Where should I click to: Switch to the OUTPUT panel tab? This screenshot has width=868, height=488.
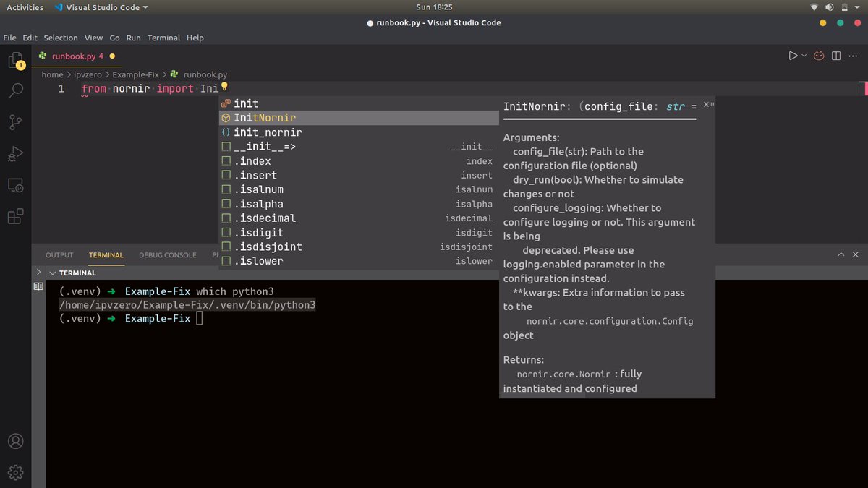(59, 255)
